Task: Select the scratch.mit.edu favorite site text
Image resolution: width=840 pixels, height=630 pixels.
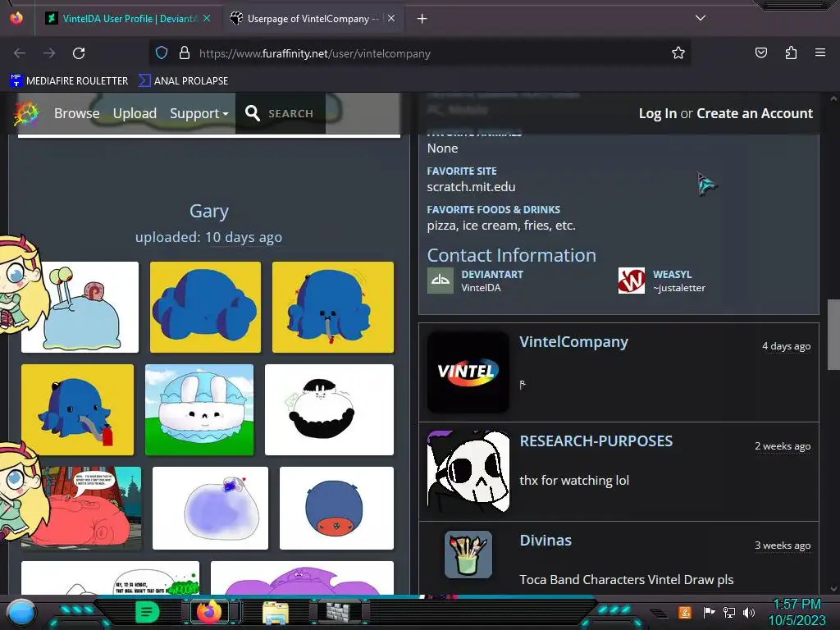Action: tap(471, 187)
